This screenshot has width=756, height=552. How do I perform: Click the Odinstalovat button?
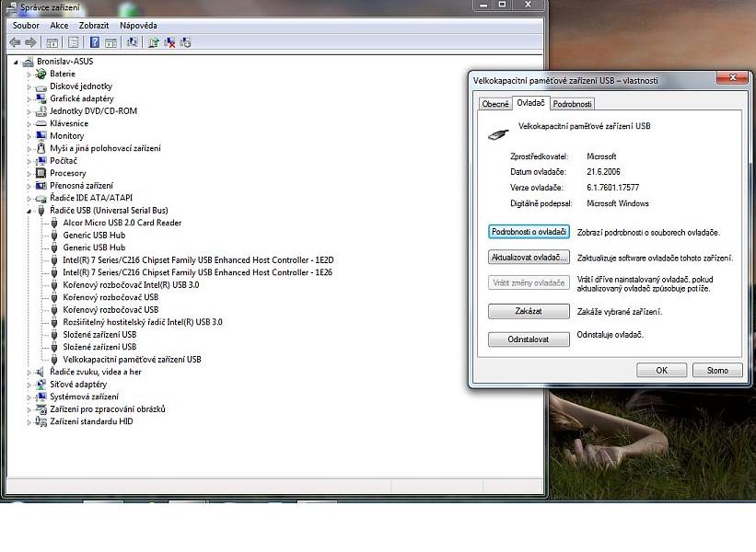pyautogui.click(x=529, y=339)
